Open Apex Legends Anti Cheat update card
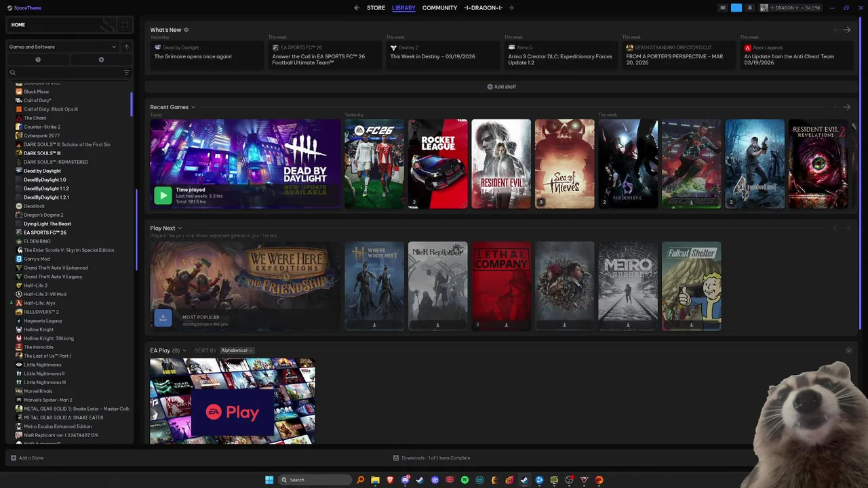868x488 pixels. pos(797,55)
